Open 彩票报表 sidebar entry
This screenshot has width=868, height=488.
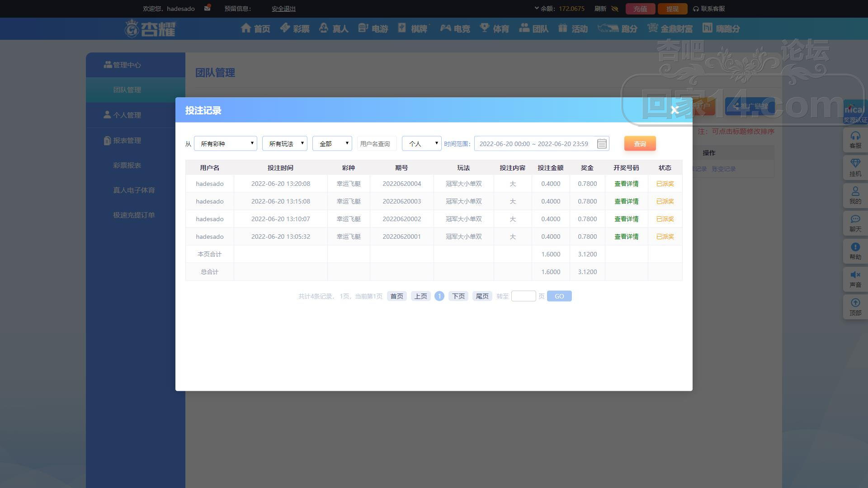[127, 165]
